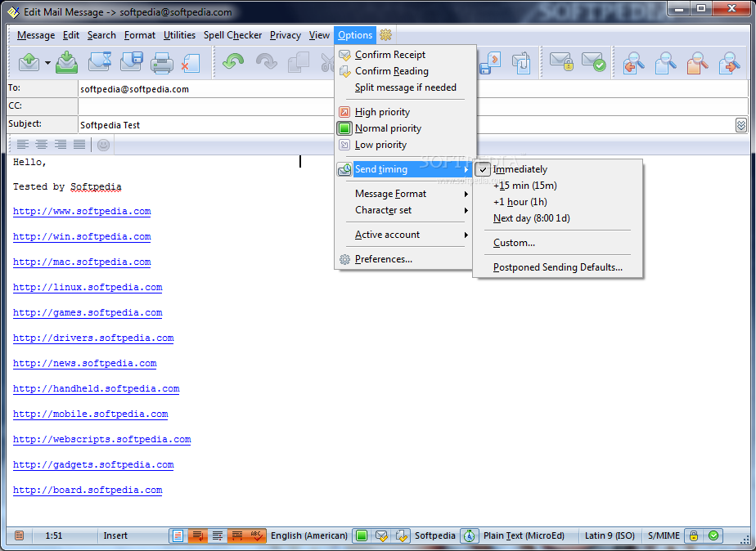Open Plain Text (MicroEd) format selector
Image resolution: width=756 pixels, height=551 pixels.
tap(524, 535)
